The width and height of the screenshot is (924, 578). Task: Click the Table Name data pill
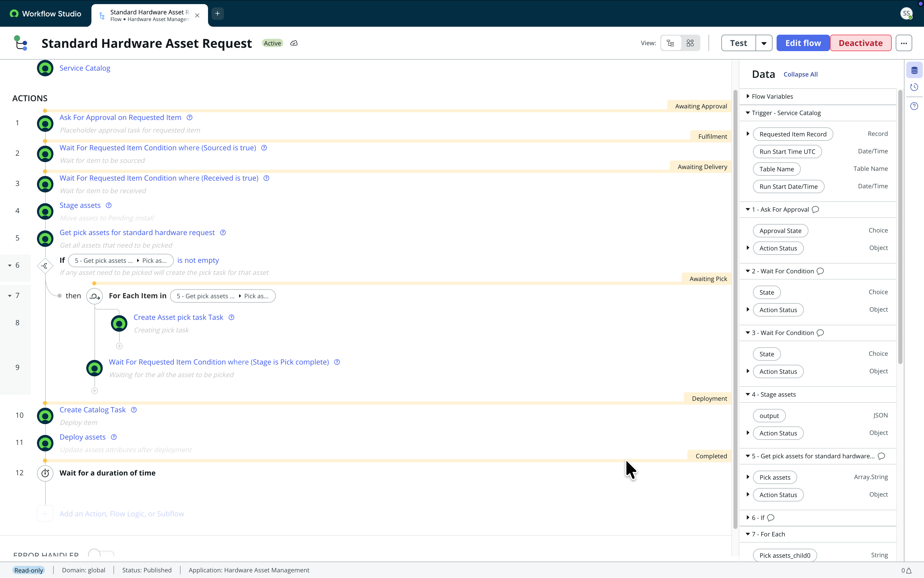[777, 169]
